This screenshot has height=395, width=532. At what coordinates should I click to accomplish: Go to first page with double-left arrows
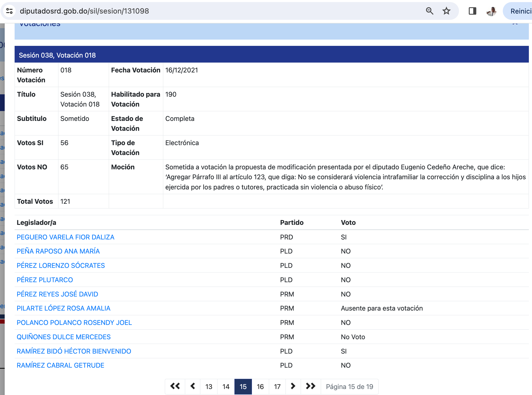(175, 386)
